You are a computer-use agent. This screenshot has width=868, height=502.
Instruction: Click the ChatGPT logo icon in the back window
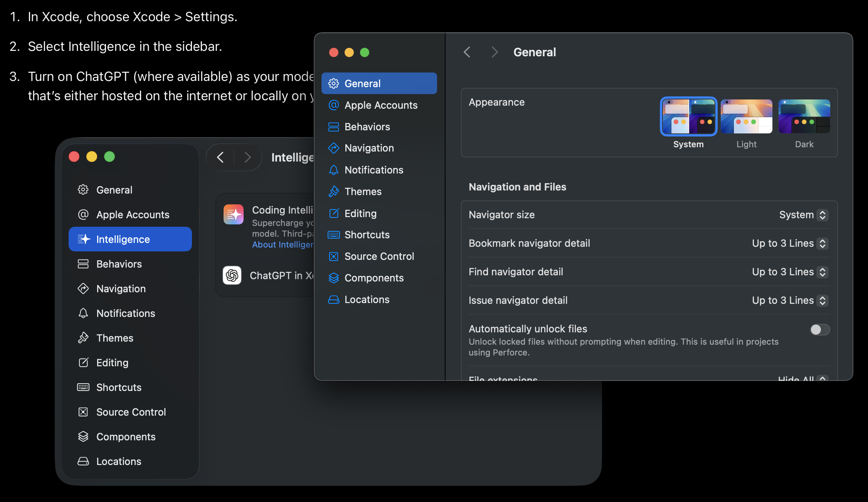click(x=232, y=275)
